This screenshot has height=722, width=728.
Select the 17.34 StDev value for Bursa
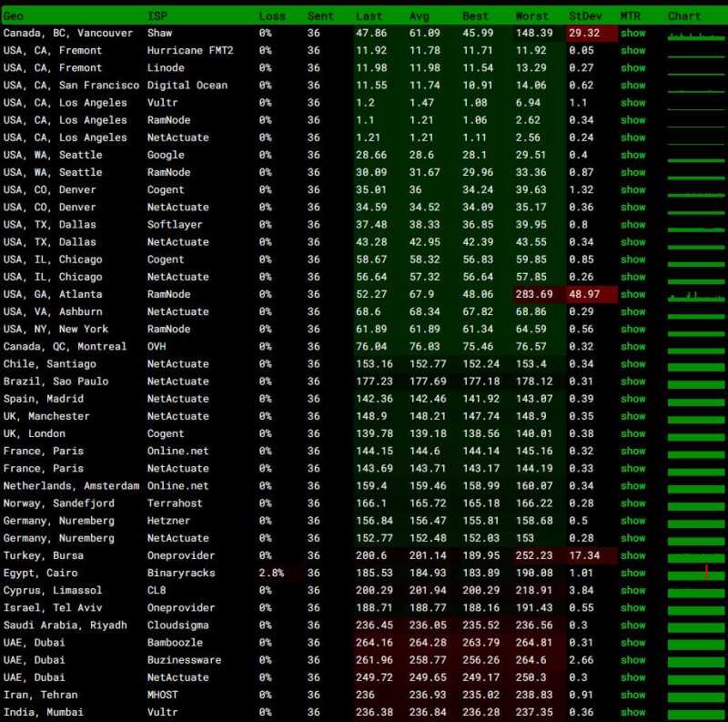point(584,555)
